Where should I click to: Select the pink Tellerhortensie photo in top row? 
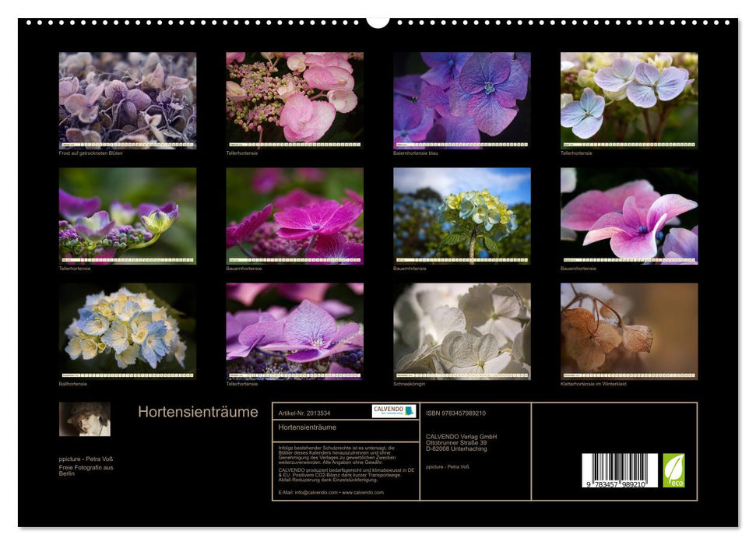pyautogui.click(x=294, y=100)
